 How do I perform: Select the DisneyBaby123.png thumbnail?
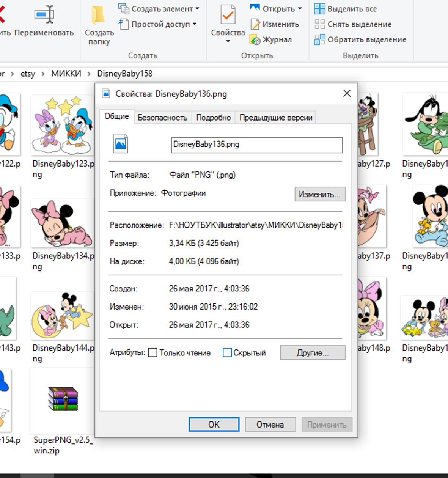coord(63,125)
